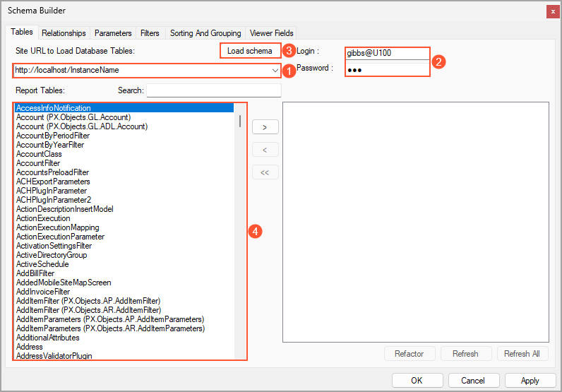Switch to the Relationships tab
562x392 pixels.
tap(64, 33)
